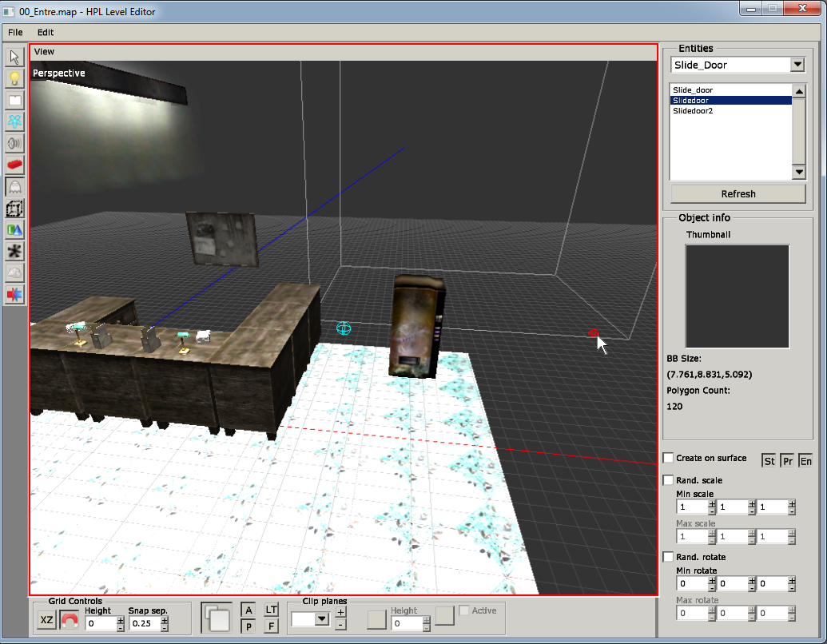
Task: Choose the light bulb Lights tool
Action: [14, 79]
